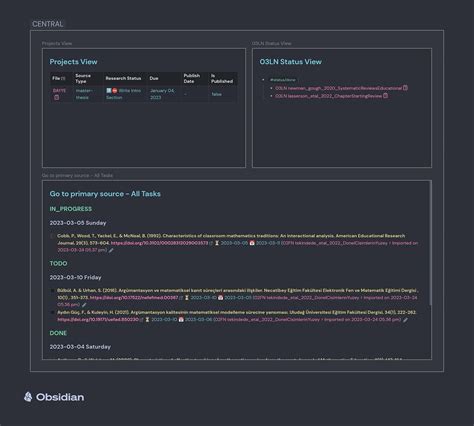Check the Aydın Güç & Kuleyin task checkbox
Viewport: 474px width, 426px height.
coord(52,312)
